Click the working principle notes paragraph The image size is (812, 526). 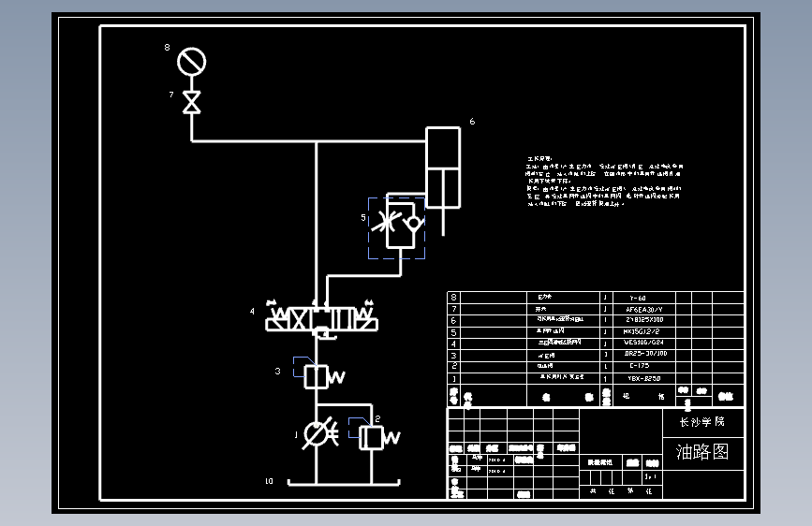pos(604,182)
